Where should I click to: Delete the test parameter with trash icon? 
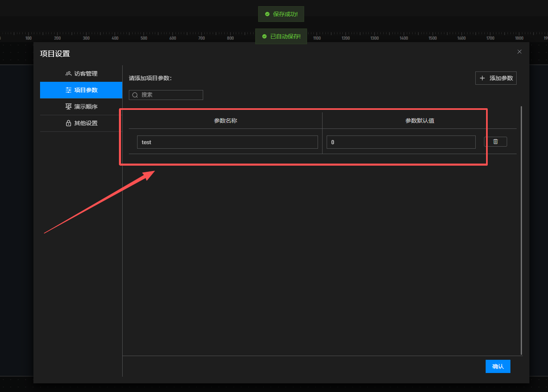pyautogui.click(x=495, y=142)
